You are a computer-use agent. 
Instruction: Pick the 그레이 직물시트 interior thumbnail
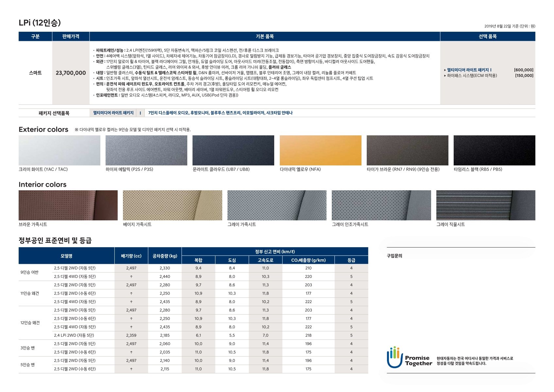coord(485,205)
